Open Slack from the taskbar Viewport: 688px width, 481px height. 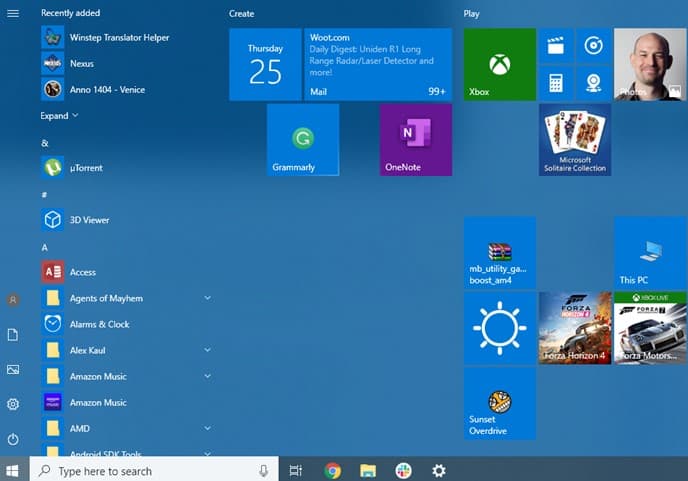click(403, 471)
